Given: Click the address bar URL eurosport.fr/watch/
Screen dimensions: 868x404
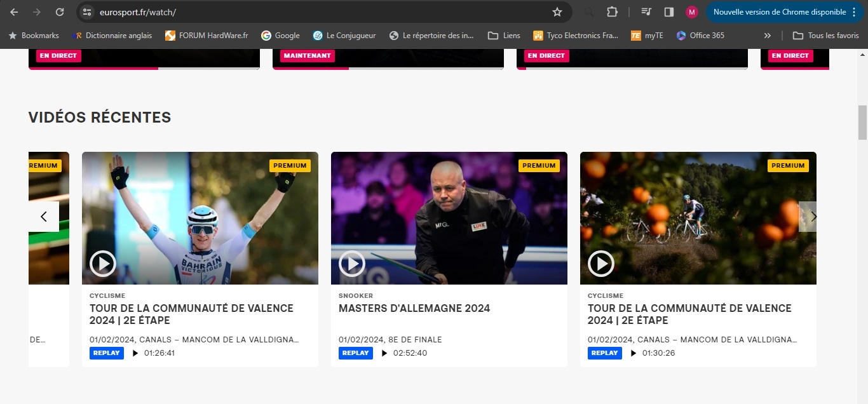Looking at the screenshot, I should (x=138, y=12).
